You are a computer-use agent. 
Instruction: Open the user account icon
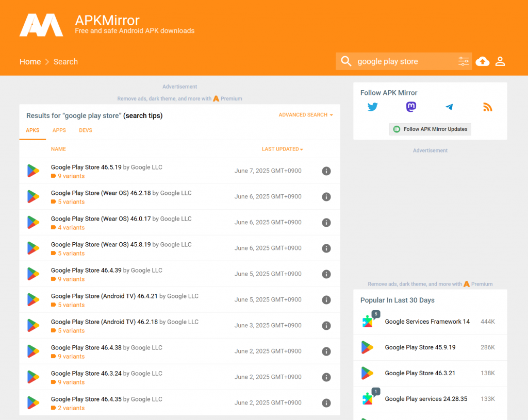pyautogui.click(x=500, y=61)
